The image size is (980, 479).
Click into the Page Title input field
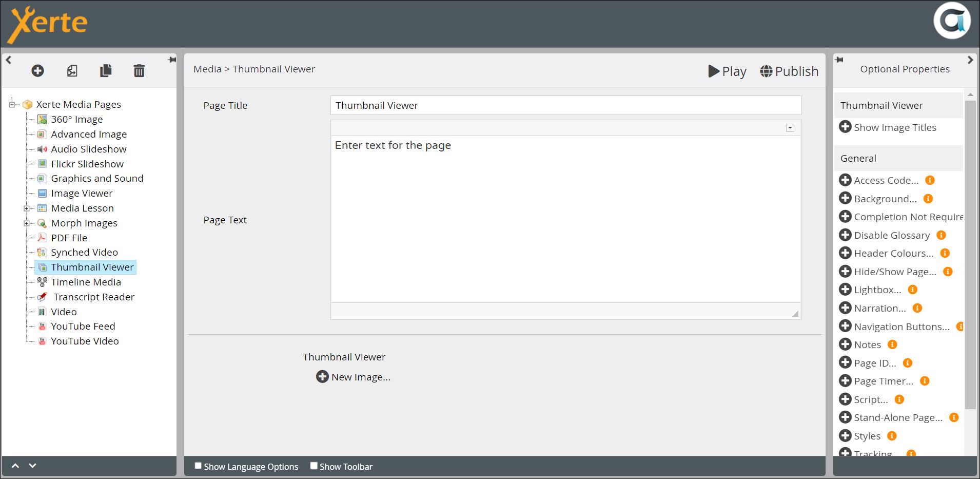click(565, 105)
